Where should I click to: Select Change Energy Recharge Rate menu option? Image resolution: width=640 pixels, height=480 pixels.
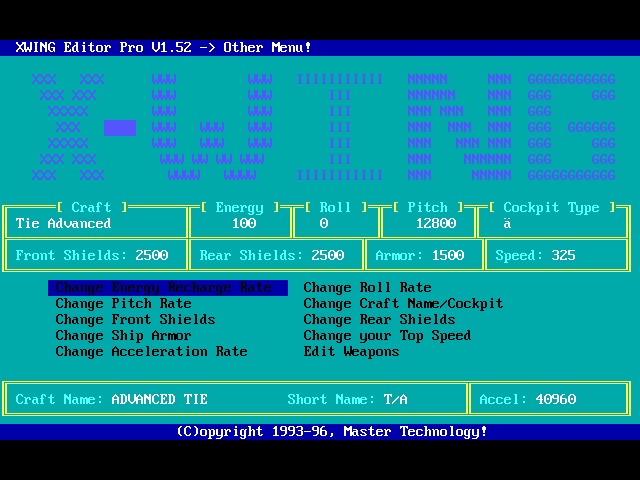pos(164,288)
